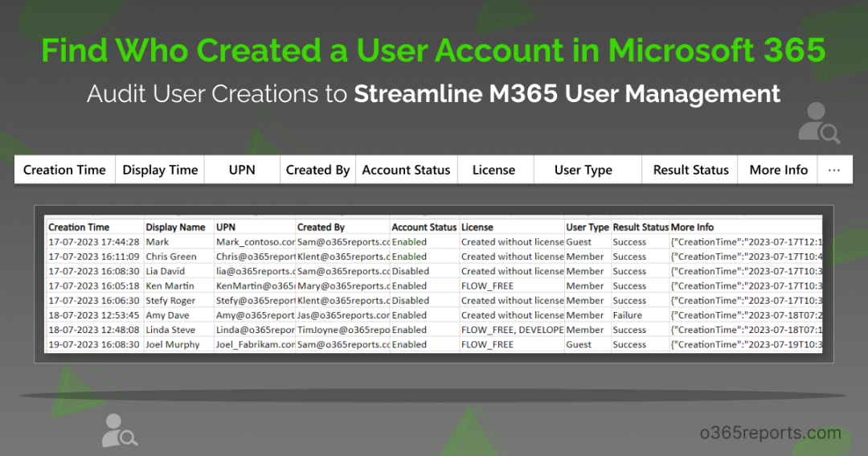This screenshot has height=456, width=868.
Task: Select the UPN cell starting 'Joel_Fabrikam'
Action: [x=256, y=344]
